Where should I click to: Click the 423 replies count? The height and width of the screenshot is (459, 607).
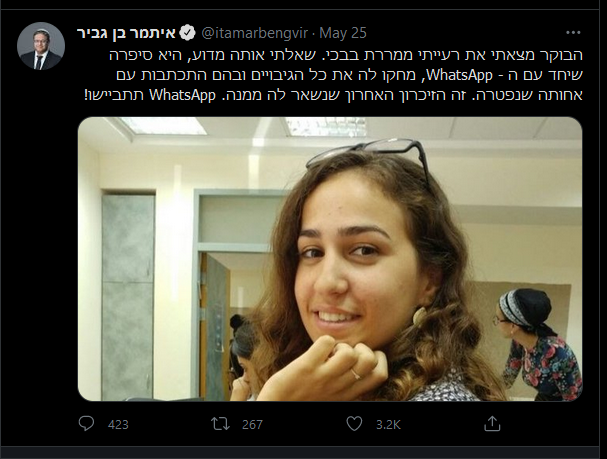(118, 425)
